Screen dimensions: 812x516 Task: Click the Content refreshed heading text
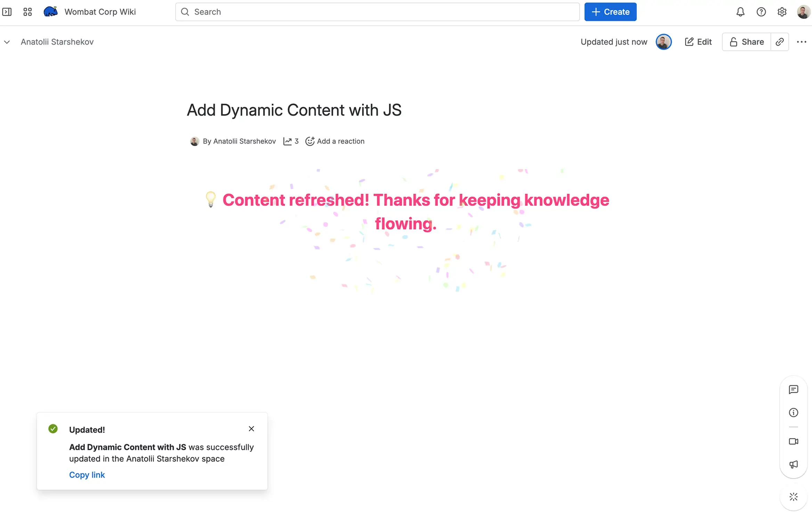[415, 212]
